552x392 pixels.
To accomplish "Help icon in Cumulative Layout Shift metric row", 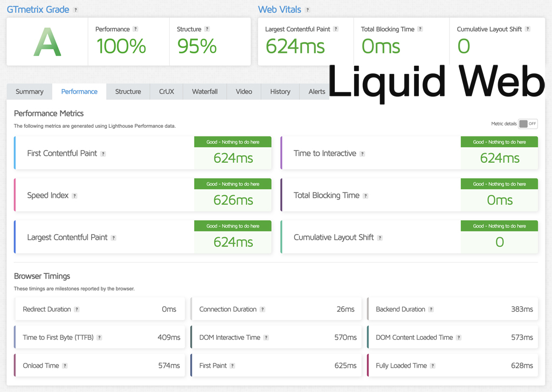I will pyautogui.click(x=379, y=238).
